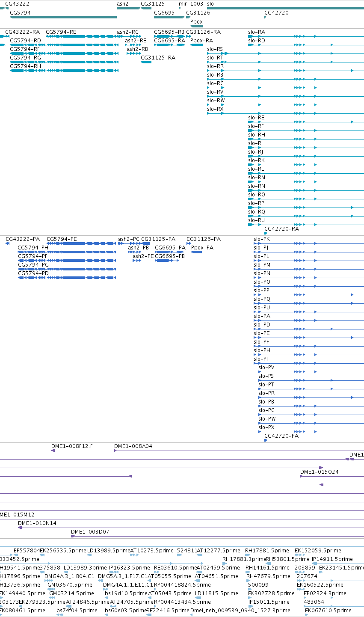Open the CG5794-PD protein label
Screen dimensions: 364x617
tap(33, 273)
